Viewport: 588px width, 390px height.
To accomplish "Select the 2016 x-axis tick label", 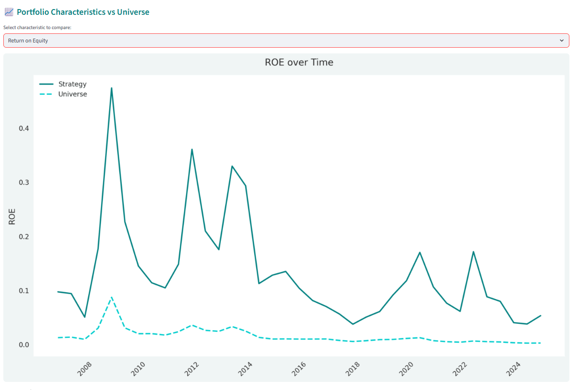I will pyautogui.click(x=299, y=369).
